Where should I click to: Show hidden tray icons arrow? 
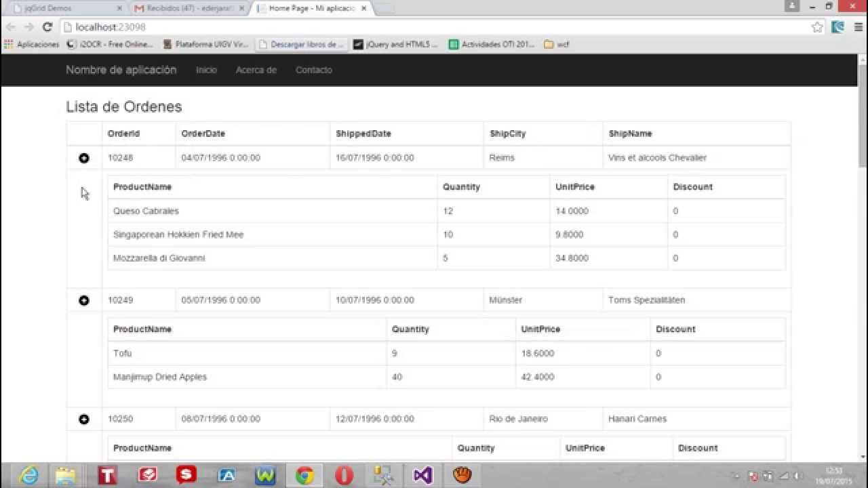tap(738, 476)
